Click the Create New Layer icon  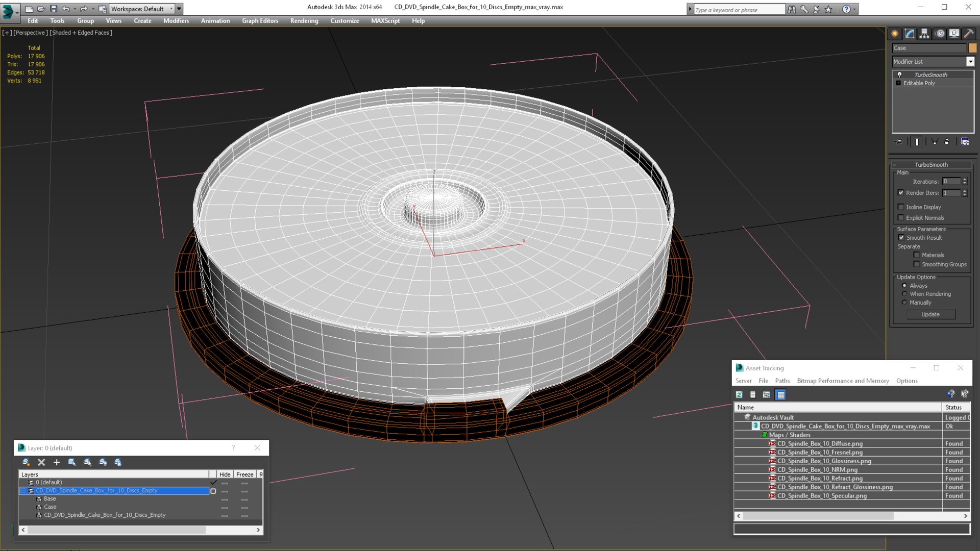(x=26, y=462)
